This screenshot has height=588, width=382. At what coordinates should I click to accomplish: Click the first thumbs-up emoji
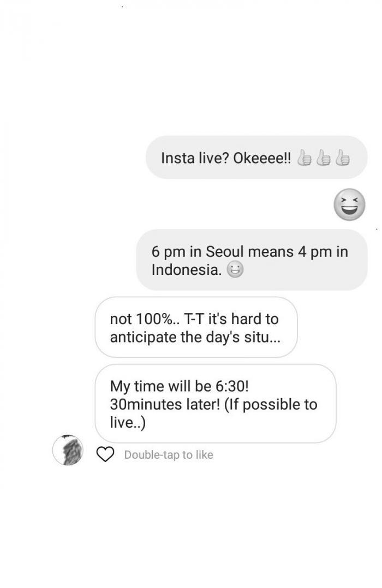pos(304,158)
